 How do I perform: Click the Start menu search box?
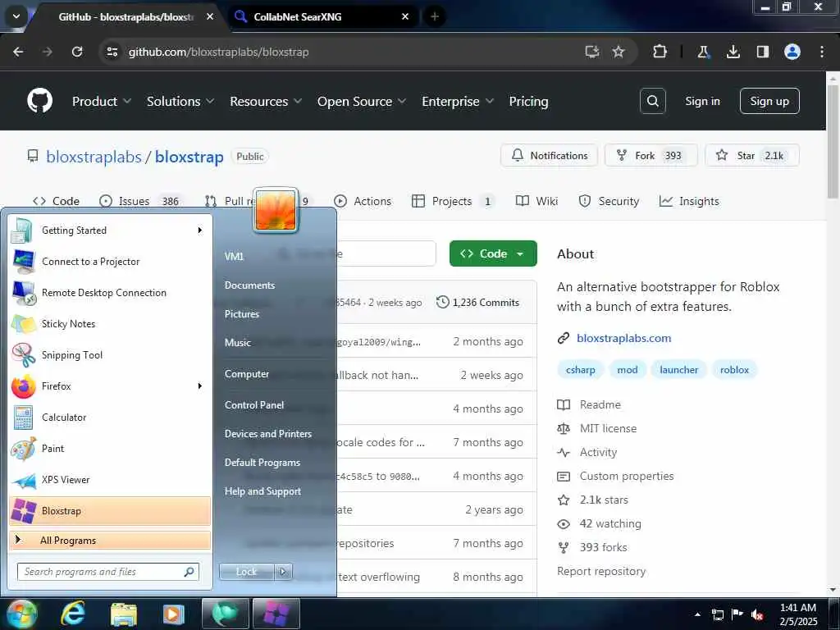tap(107, 572)
